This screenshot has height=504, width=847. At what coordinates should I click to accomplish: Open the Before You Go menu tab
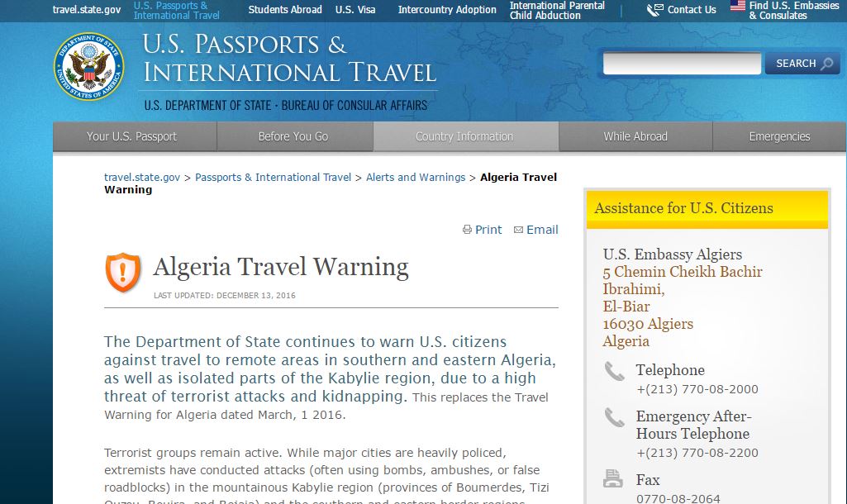pos(293,136)
